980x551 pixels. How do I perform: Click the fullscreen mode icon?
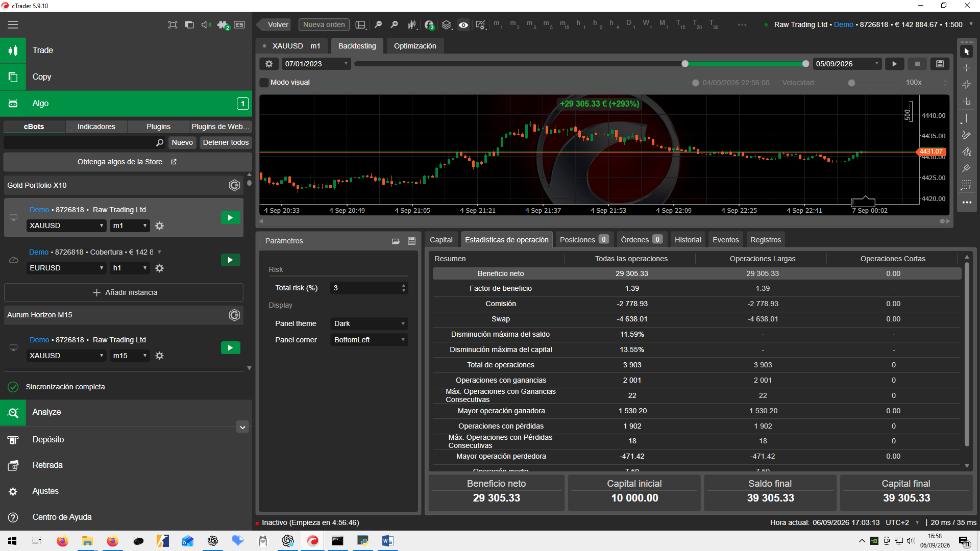173,24
